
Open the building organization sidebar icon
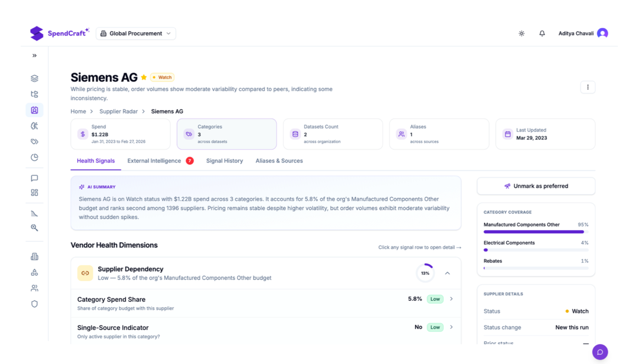pyautogui.click(x=34, y=257)
